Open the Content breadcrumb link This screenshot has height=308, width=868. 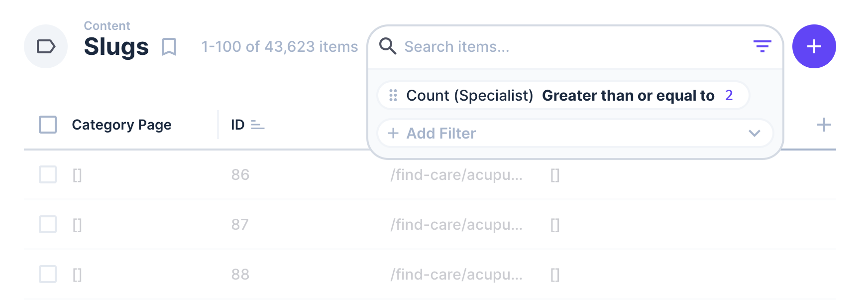pos(107,26)
